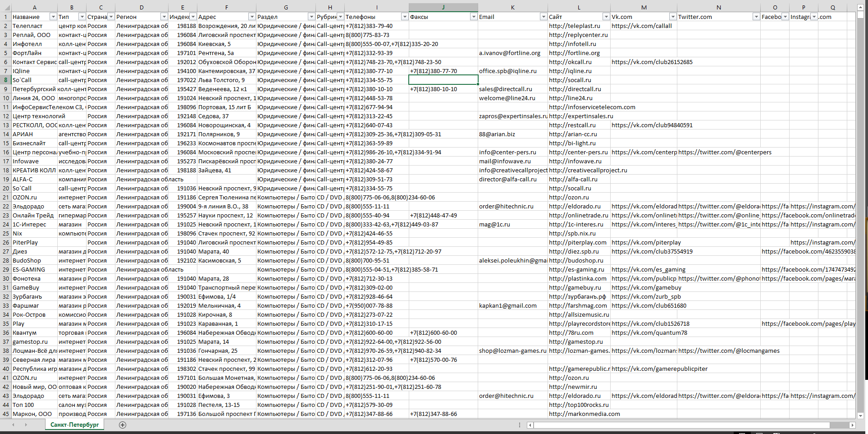
Task: Select cell 'http://allsizemusic.ru'
Action: [579, 314]
